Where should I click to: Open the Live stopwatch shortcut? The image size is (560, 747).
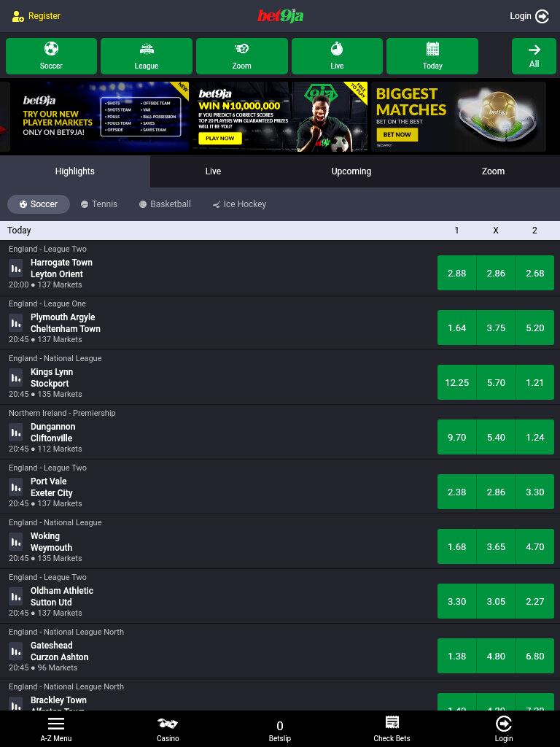tap(337, 56)
